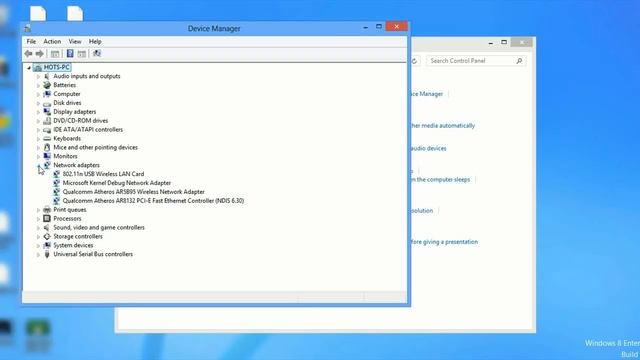Click the Print queues printer icon
640x360 pixels.
pyautogui.click(x=47, y=210)
